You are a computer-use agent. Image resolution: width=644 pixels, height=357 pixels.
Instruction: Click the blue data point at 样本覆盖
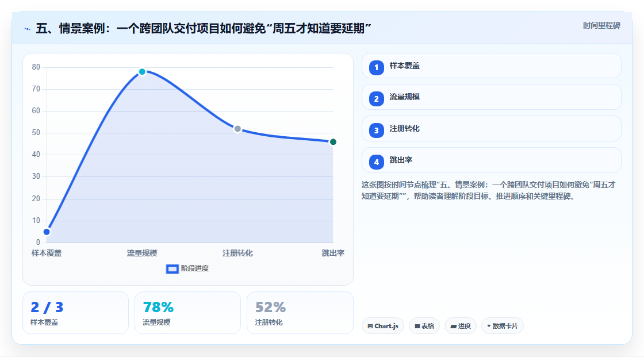tap(47, 232)
